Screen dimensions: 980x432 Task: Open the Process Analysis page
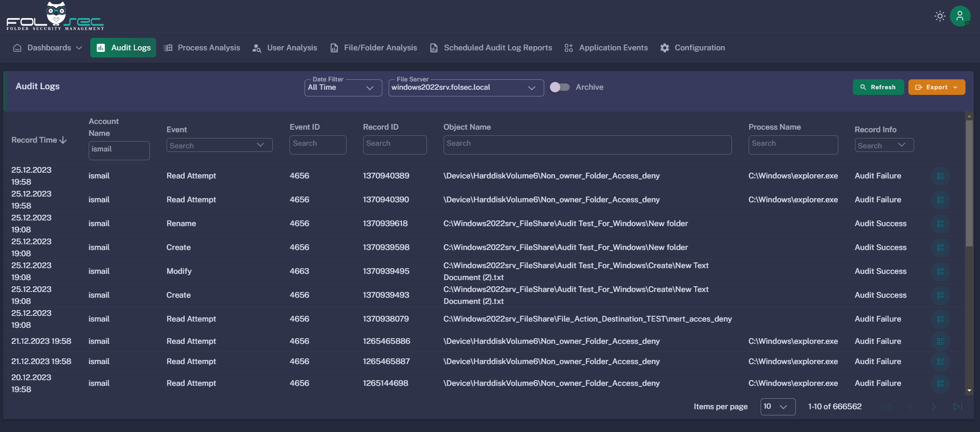point(202,48)
